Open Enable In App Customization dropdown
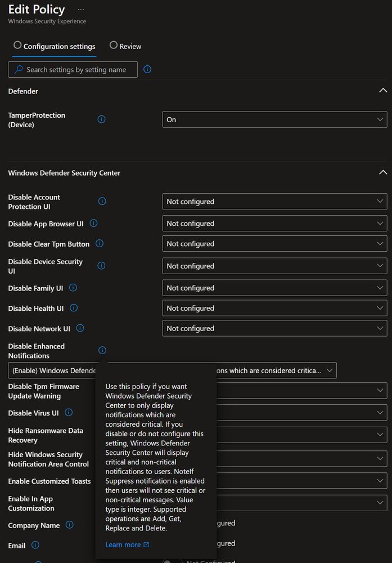This screenshot has width=392, height=563. (x=301, y=503)
